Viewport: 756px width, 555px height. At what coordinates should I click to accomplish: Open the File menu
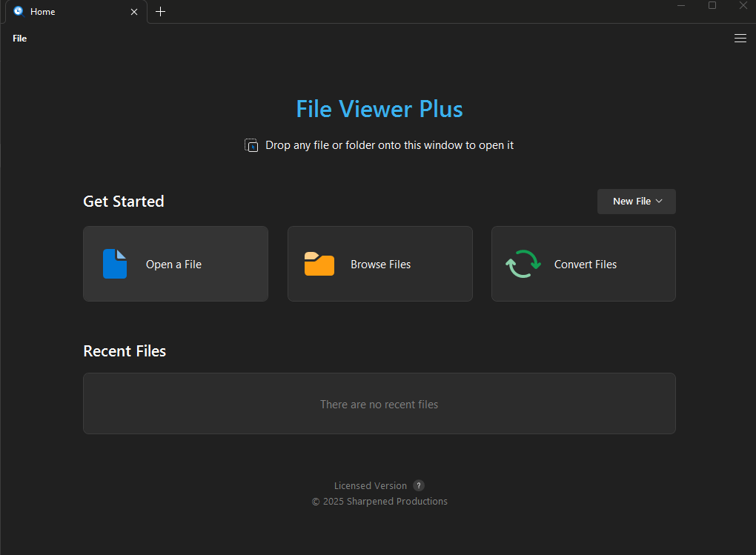(x=20, y=39)
